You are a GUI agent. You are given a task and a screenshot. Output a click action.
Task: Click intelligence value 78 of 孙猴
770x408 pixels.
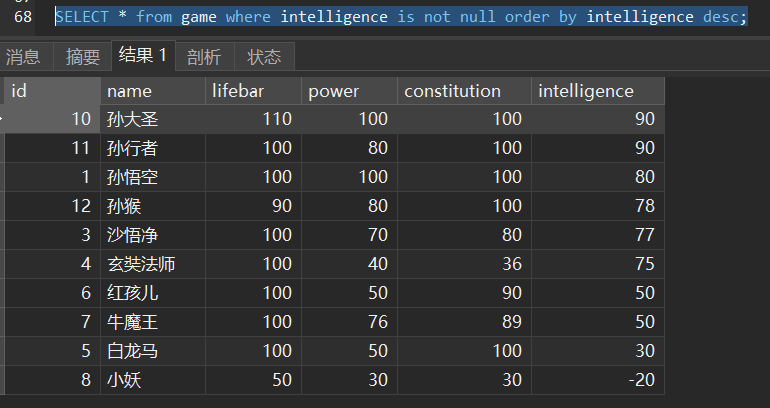coord(598,206)
